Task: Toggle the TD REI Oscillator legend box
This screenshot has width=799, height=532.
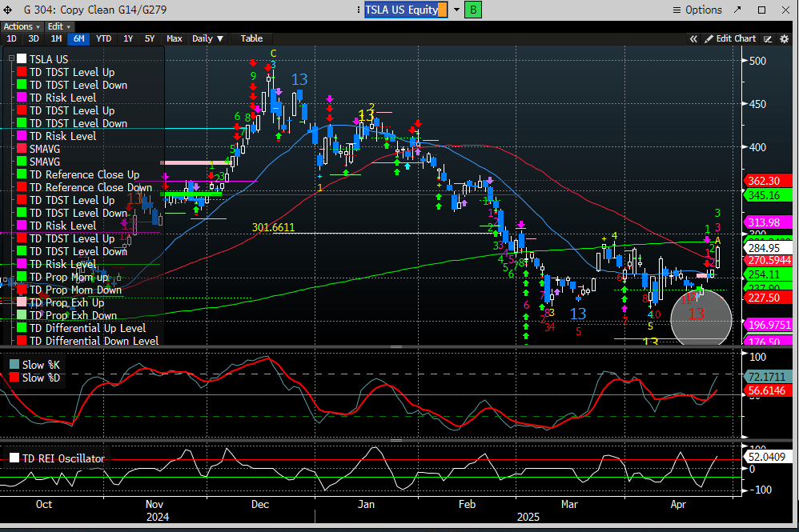Action: click(x=14, y=458)
